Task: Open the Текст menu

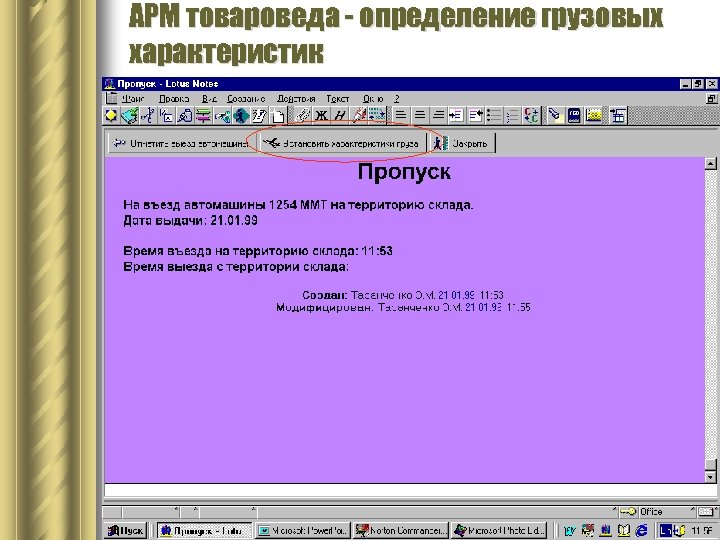Action: coord(338,99)
